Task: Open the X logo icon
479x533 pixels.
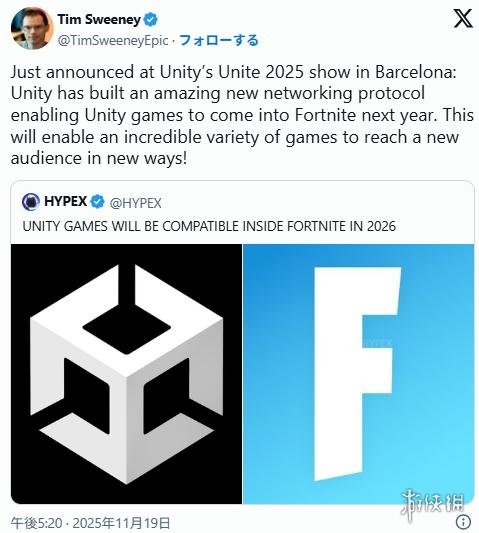Action: tap(463, 18)
